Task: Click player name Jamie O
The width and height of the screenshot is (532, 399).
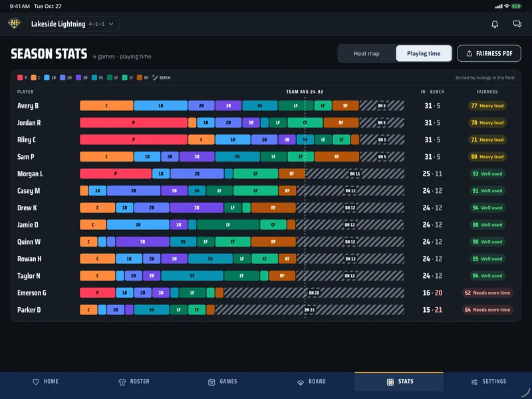Action: 28,224
